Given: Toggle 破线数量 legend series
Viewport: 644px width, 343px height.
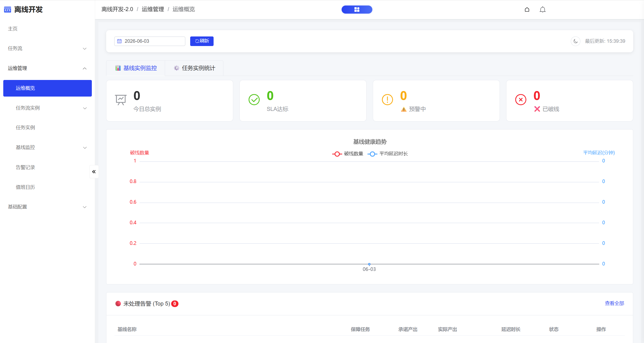Looking at the screenshot, I should point(348,154).
